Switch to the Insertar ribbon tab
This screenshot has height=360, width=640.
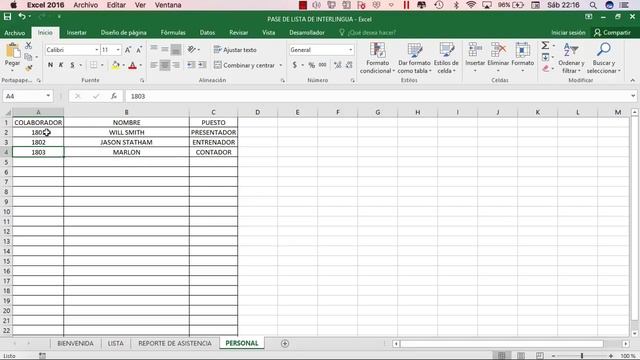point(76,33)
